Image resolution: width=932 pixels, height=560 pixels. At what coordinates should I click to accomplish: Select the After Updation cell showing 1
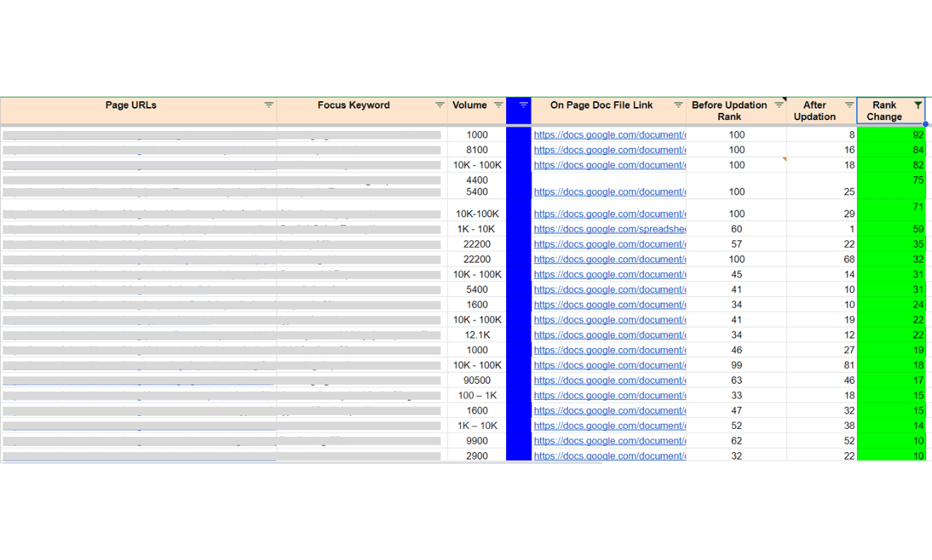822,229
